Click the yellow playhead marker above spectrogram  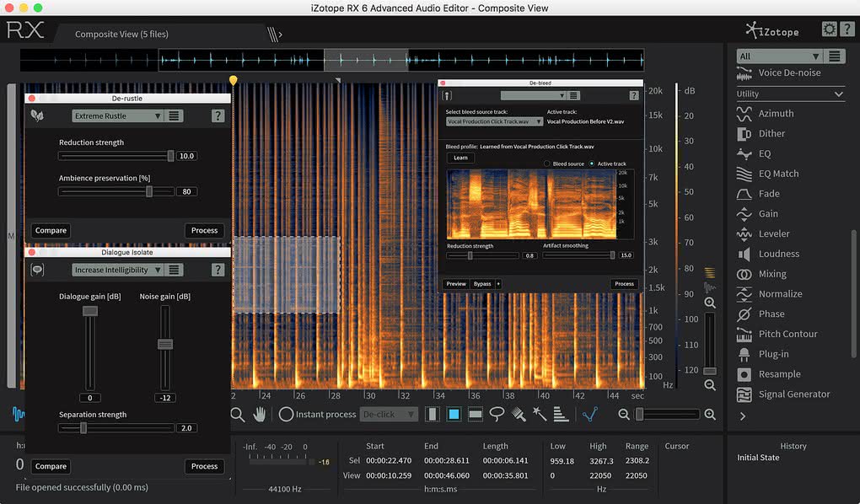233,80
